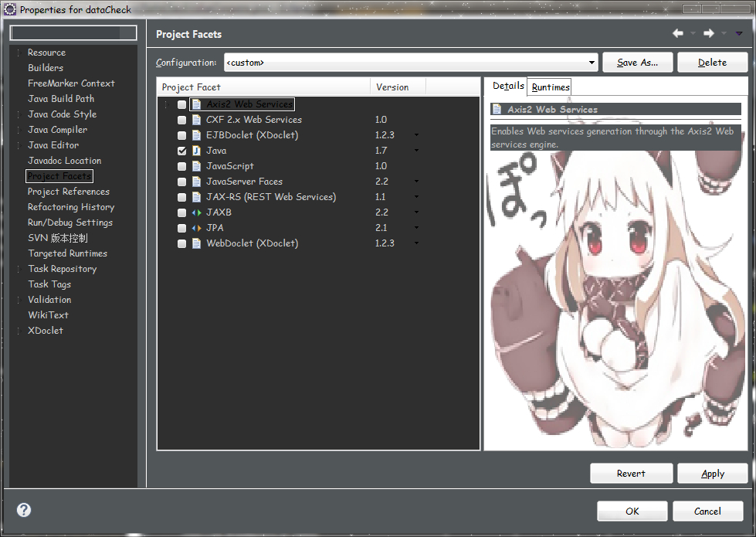Click the Revert button
The width and height of the screenshot is (756, 537).
tap(631, 474)
